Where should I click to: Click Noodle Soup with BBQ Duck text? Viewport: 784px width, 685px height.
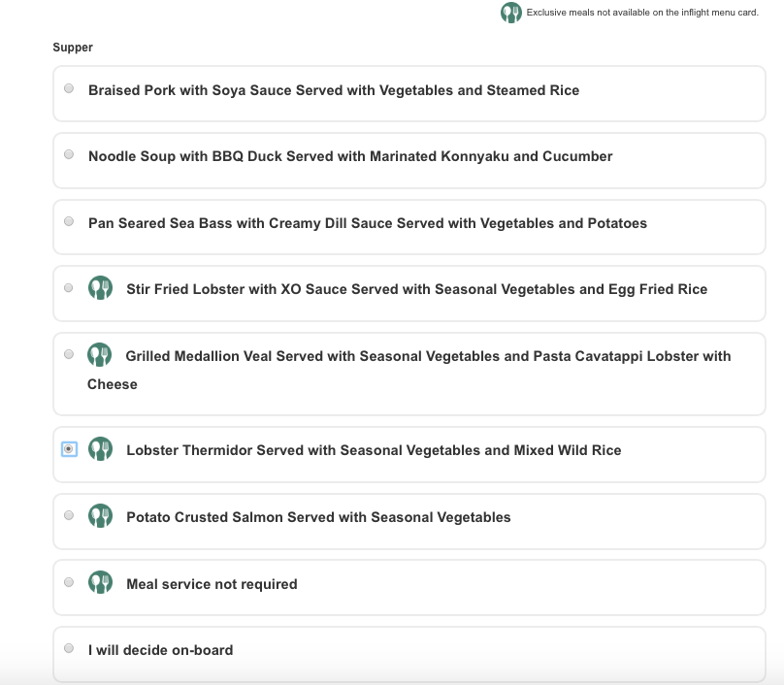[x=350, y=156]
